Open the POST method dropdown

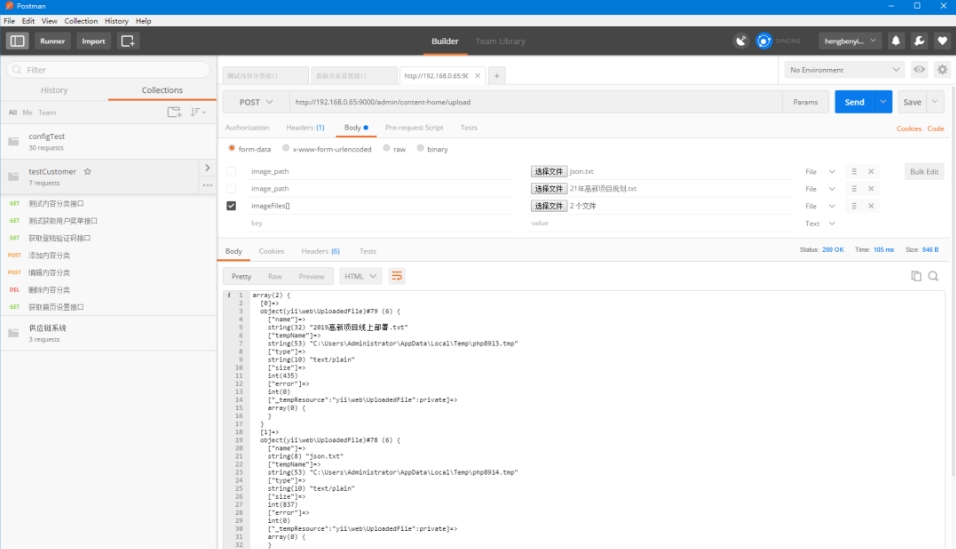(255, 102)
